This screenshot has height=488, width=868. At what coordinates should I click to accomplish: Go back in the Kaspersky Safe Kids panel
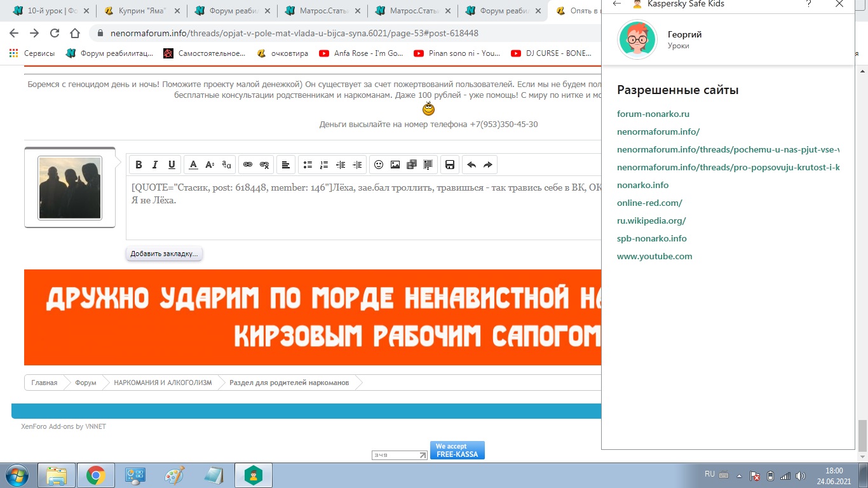[616, 4]
